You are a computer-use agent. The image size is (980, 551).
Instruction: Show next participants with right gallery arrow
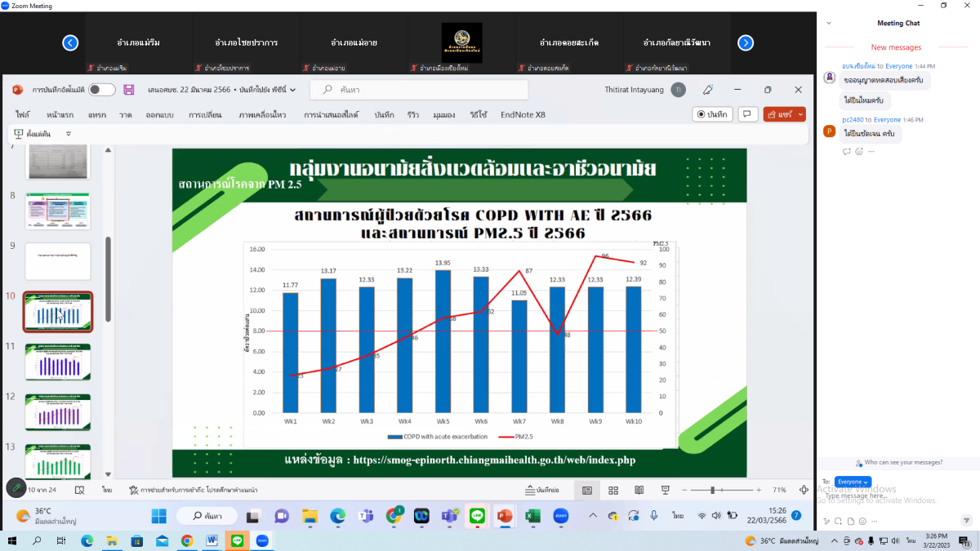(x=745, y=43)
